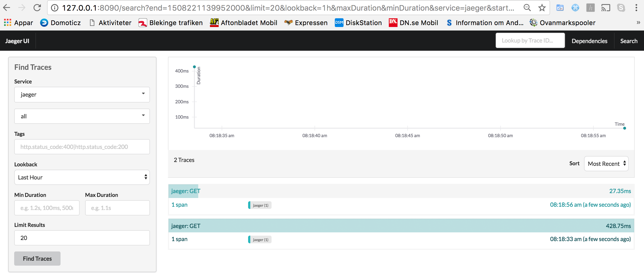Click the gray 'S' extension icon
The width and height of the screenshot is (644, 276).
pyautogui.click(x=621, y=8)
